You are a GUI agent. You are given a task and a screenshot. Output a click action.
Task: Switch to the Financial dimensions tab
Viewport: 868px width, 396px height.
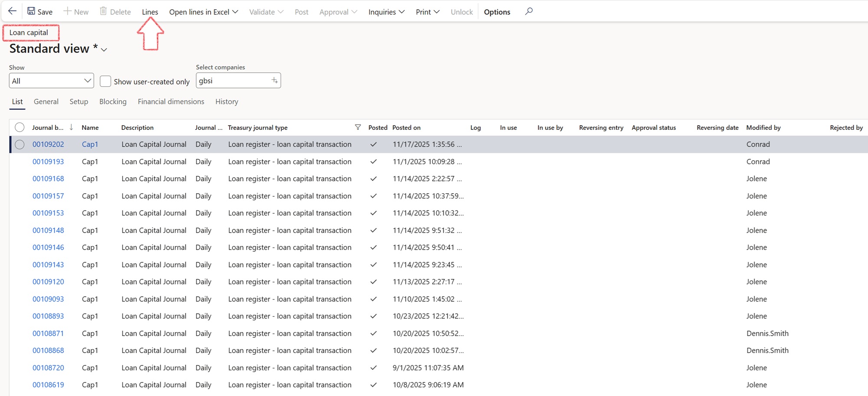coord(171,102)
